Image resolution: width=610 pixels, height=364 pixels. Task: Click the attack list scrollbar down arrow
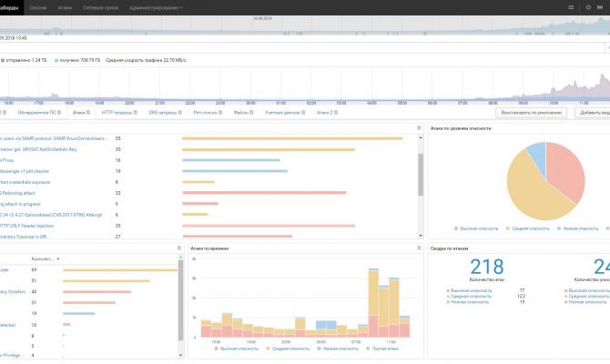point(421,236)
